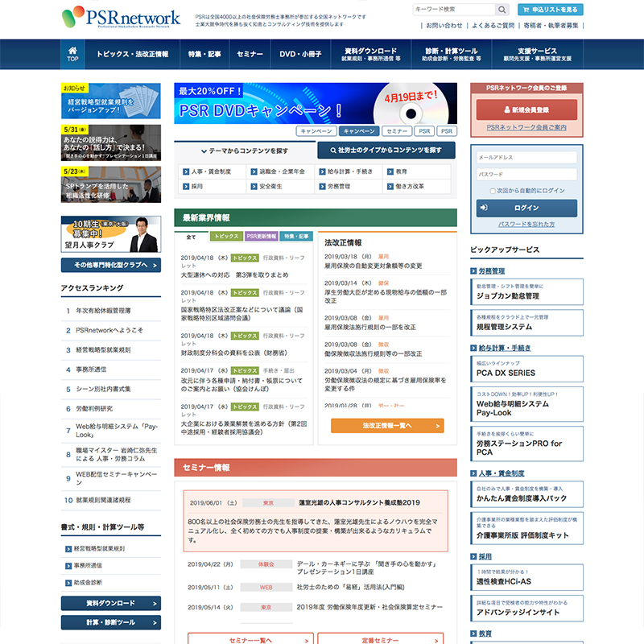Open 経営戦略型就業規則 version-up banner

111,101
